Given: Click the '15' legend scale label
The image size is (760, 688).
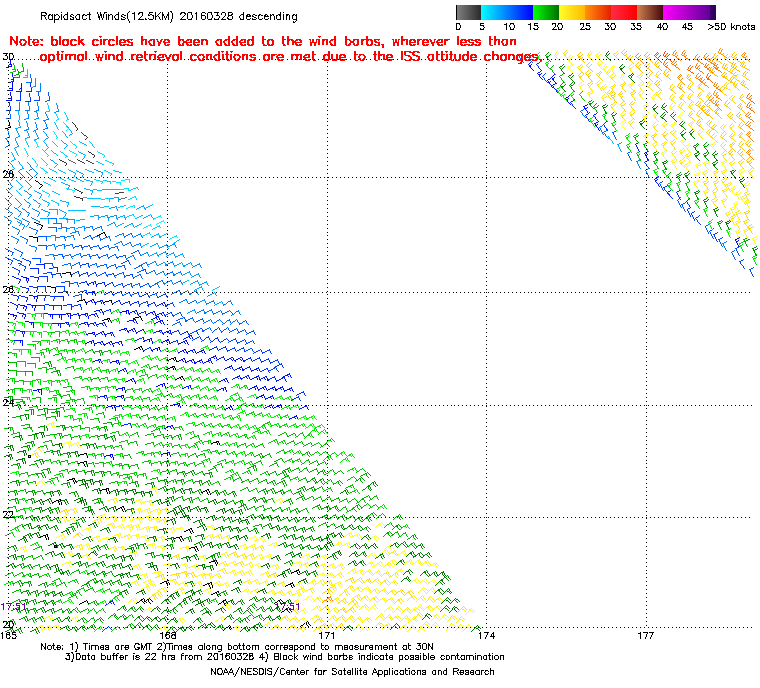Looking at the screenshot, I should click(533, 27).
